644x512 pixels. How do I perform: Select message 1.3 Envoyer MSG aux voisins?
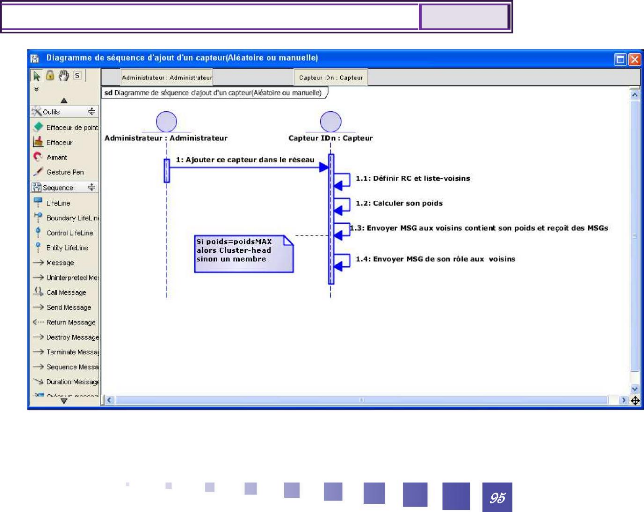(x=479, y=228)
